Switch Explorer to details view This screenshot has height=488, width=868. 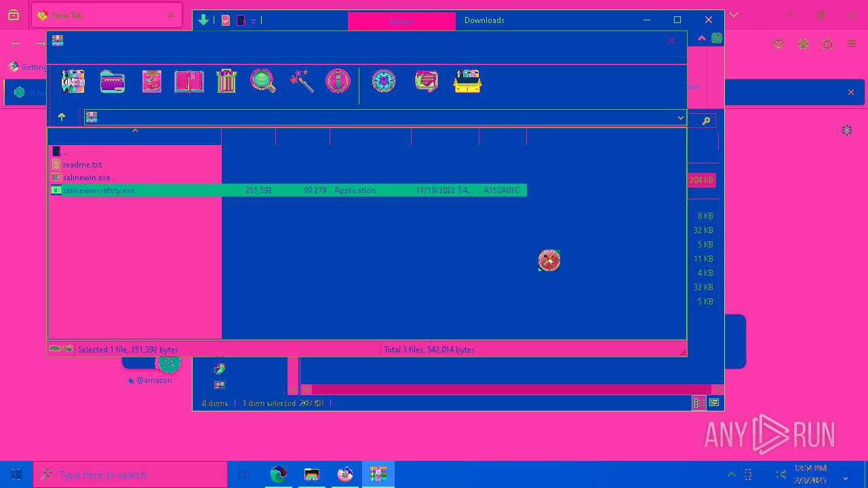pos(699,403)
